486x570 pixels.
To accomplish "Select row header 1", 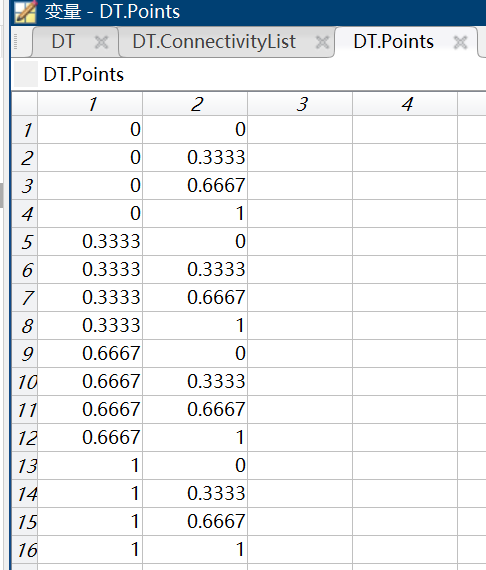I will point(25,130).
